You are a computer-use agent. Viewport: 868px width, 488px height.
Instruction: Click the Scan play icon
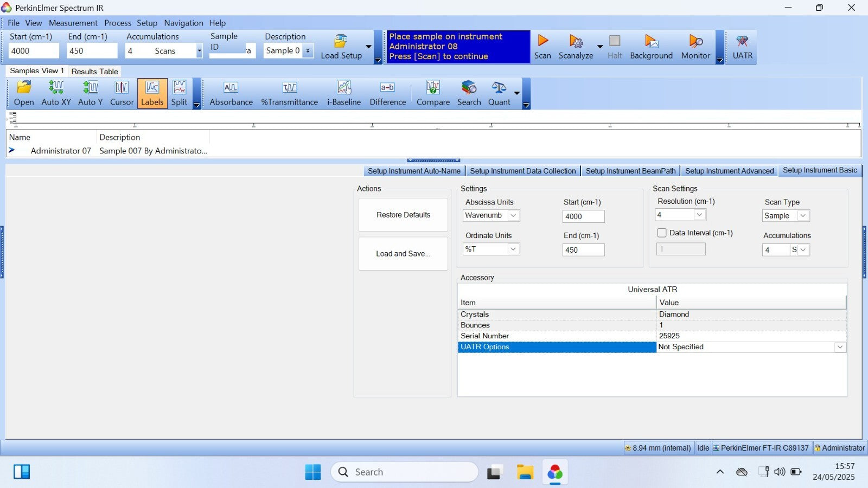[x=542, y=42]
